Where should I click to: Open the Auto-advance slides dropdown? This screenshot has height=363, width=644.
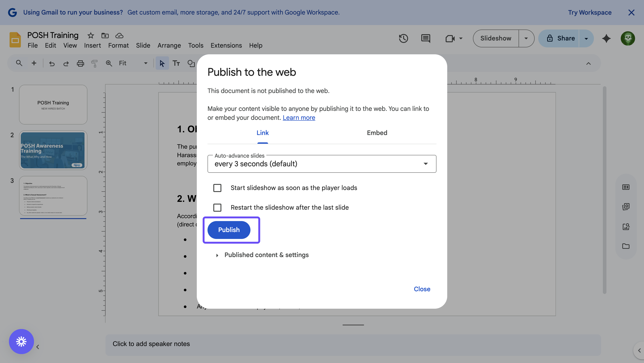(322, 164)
